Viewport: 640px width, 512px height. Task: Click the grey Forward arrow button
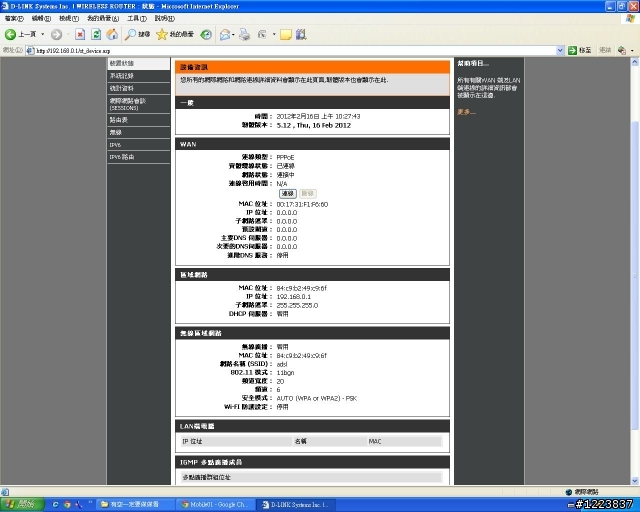click(x=56, y=35)
